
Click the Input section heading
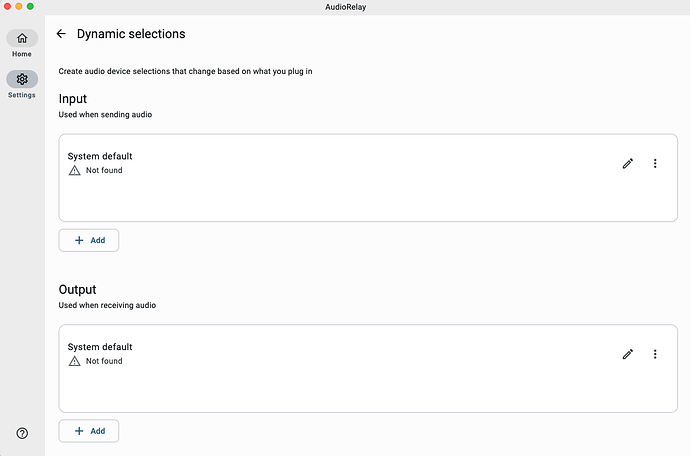(x=73, y=99)
